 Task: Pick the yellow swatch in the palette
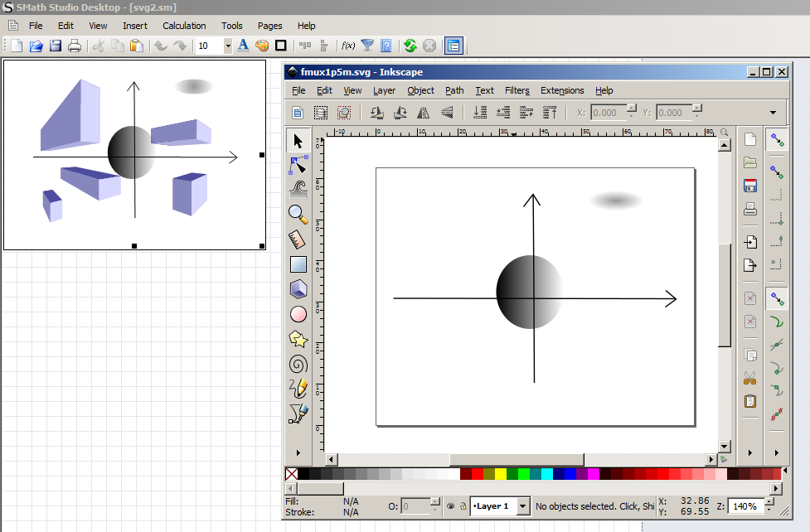point(500,474)
